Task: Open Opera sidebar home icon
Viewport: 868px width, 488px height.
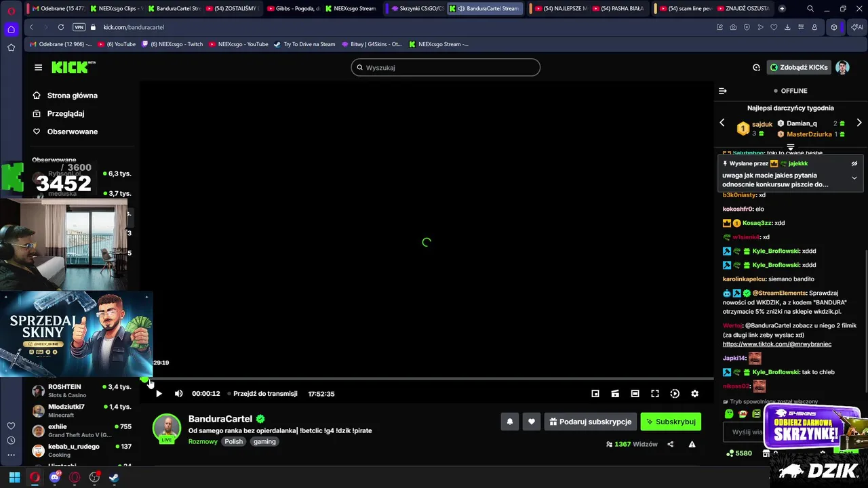Action: [11, 29]
